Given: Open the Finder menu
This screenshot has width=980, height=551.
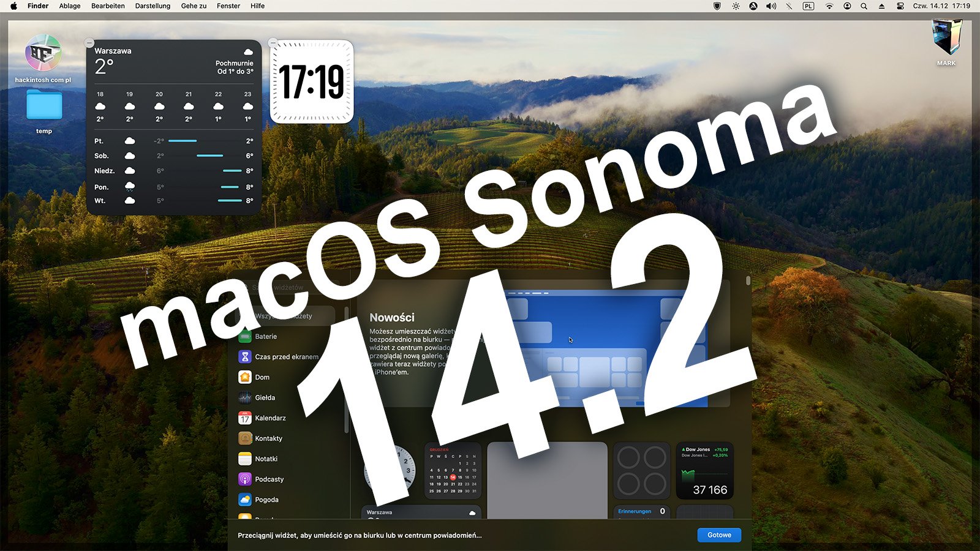Looking at the screenshot, I should point(38,6).
